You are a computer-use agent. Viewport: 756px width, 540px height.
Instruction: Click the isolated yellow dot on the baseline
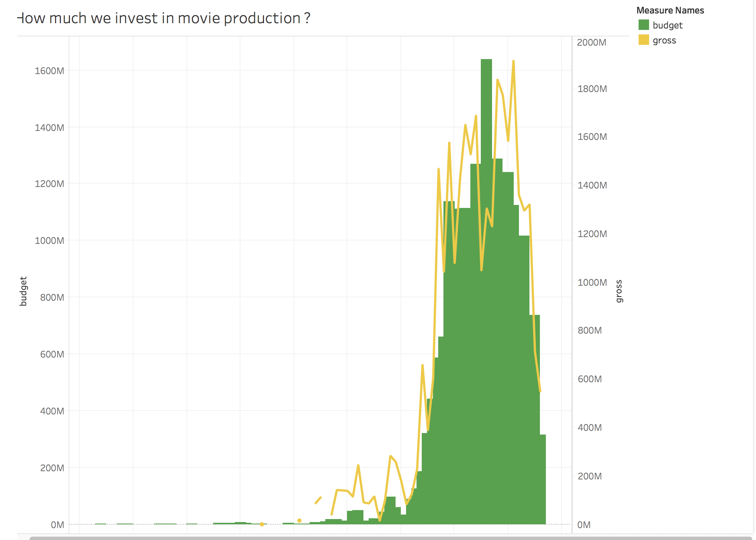click(262, 524)
